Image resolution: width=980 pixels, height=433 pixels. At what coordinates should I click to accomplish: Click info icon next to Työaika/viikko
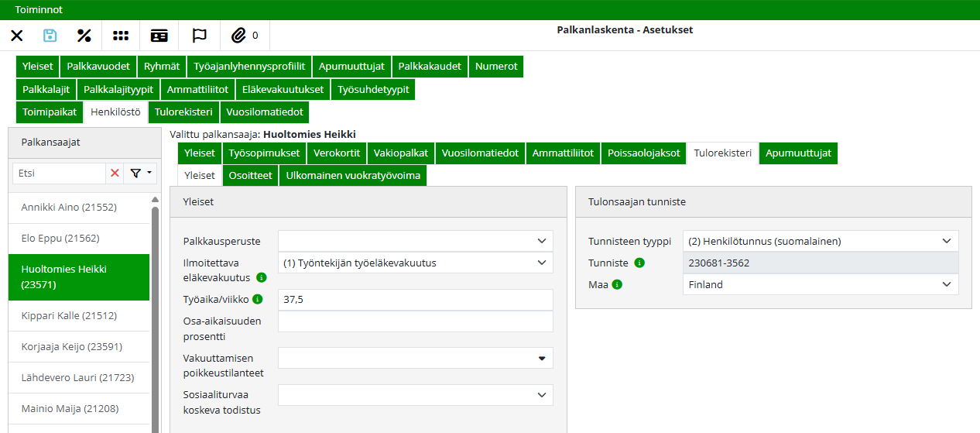pyautogui.click(x=258, y=299)
